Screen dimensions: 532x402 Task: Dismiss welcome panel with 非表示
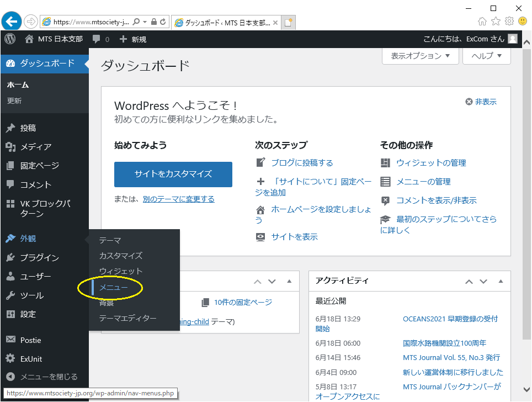pos(481,102)
